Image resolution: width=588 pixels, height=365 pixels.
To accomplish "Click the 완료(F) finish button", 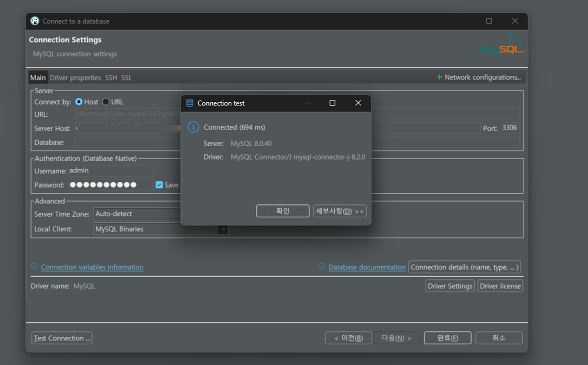I will [448, 338].
